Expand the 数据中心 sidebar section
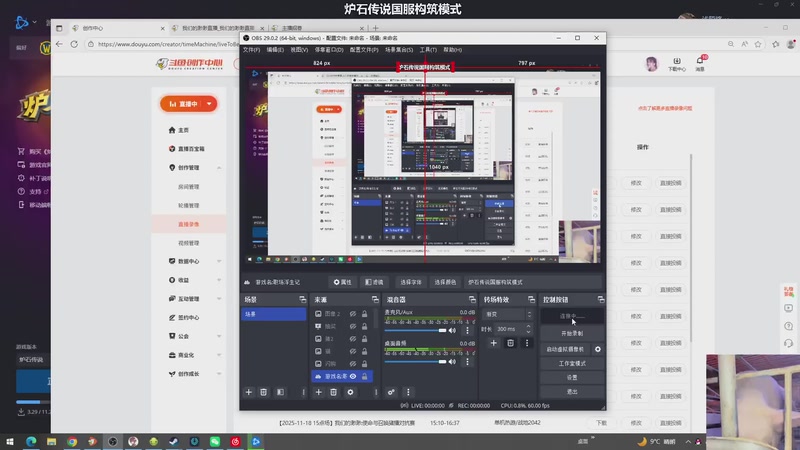Image resolution: width=800 pixels, height=450 pixels. (x=219, y=261)
